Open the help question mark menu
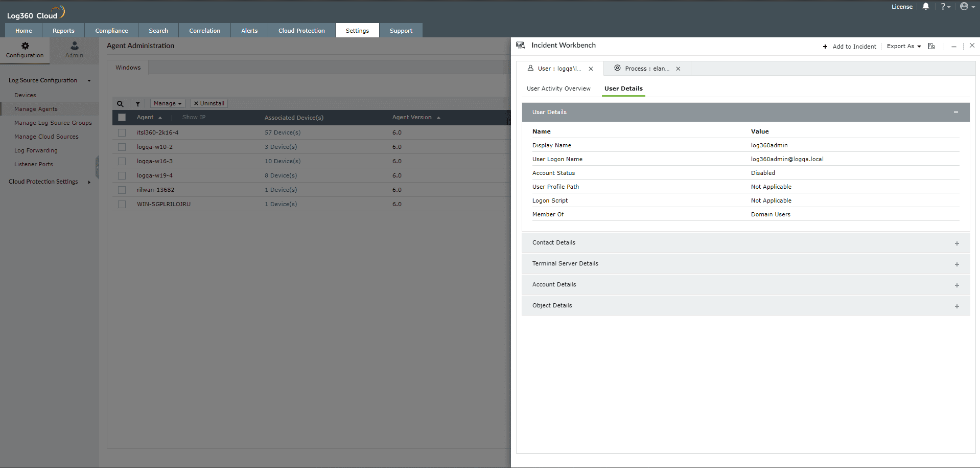Image resolution: width=980 pixels, height=468 pixels. [x=945, y=7]
